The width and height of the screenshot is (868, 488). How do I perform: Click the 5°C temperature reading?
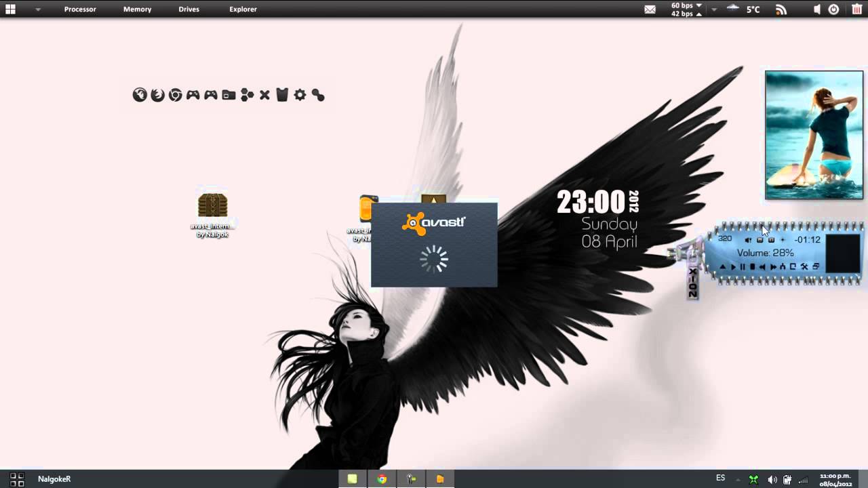753,9
